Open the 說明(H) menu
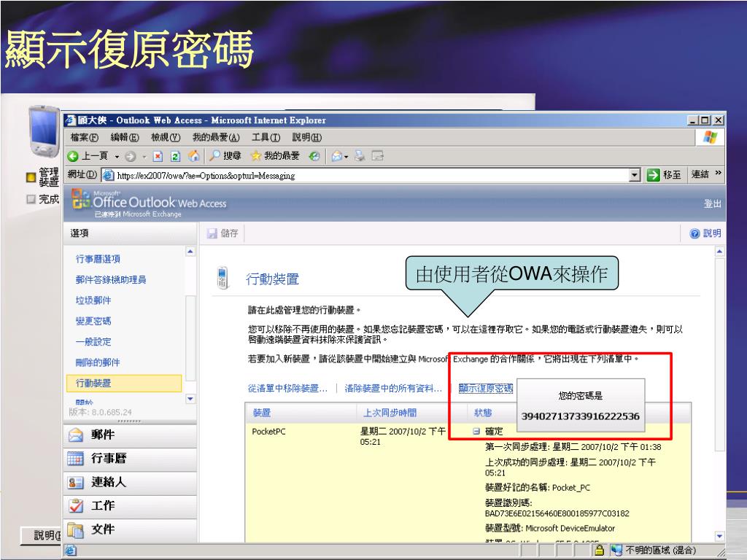This screenshot has width=747, height=560. click(307, 138)
